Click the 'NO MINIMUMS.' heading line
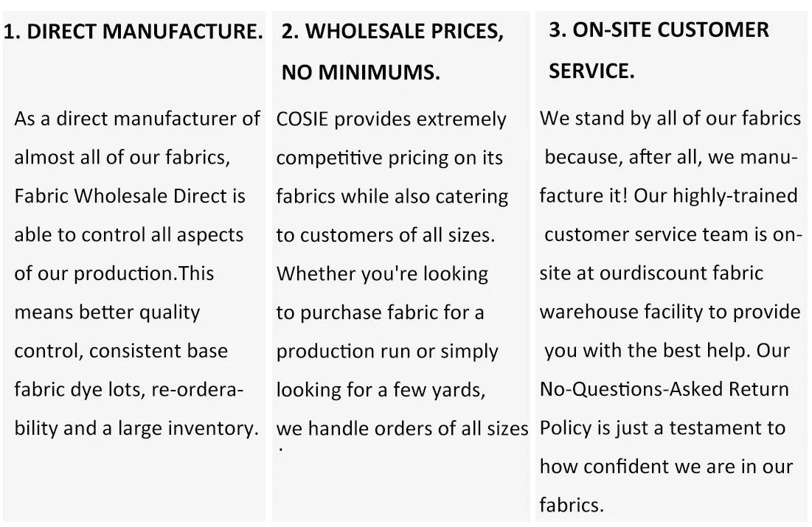812x527 pixels. pos(361,72)
